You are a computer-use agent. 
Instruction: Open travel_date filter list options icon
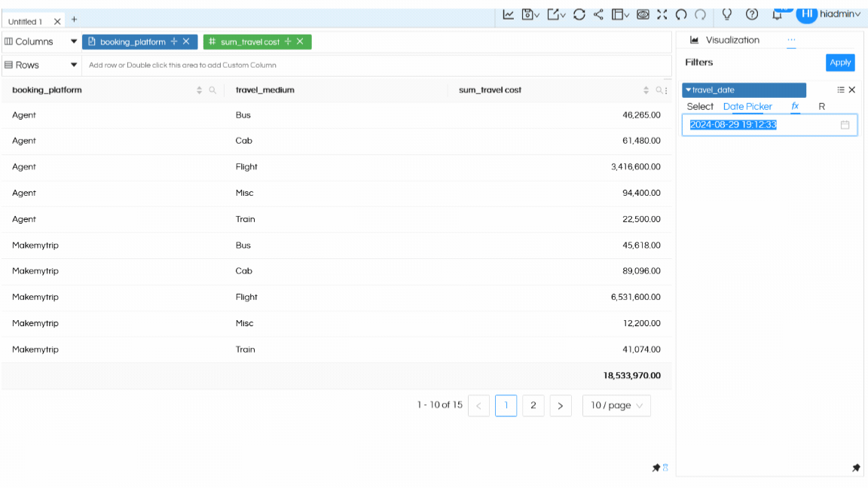(x=841, y=90)
